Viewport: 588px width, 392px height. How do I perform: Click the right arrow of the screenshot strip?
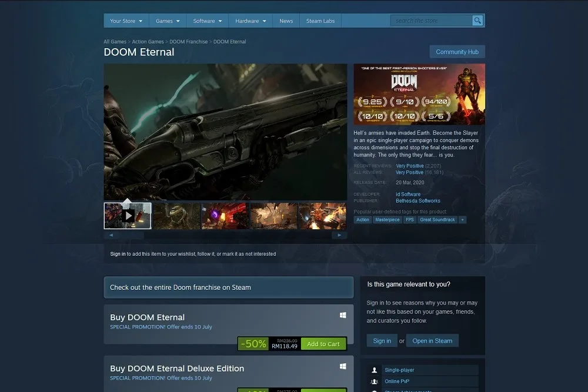tap(339, 235)
